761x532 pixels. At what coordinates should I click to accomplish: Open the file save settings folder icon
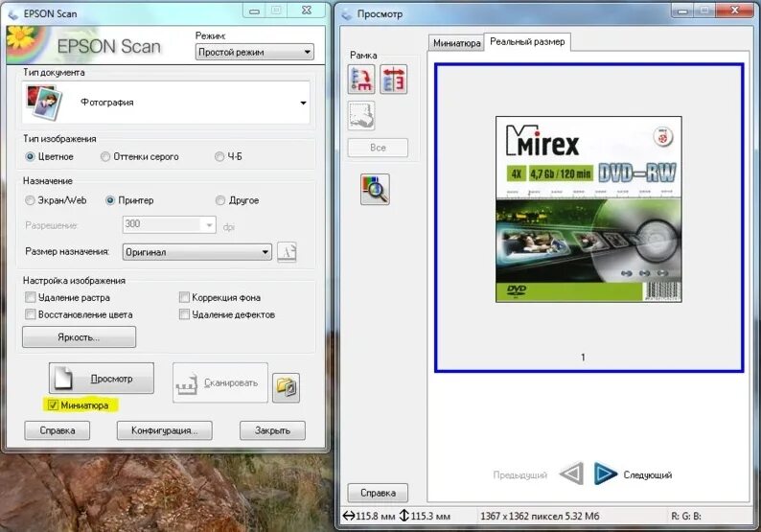point(286,387)
